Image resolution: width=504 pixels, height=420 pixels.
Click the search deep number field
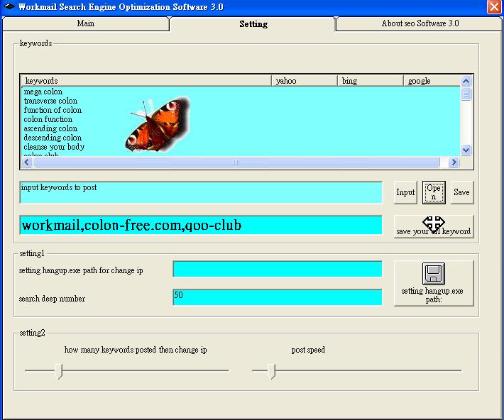pos(278,297)
